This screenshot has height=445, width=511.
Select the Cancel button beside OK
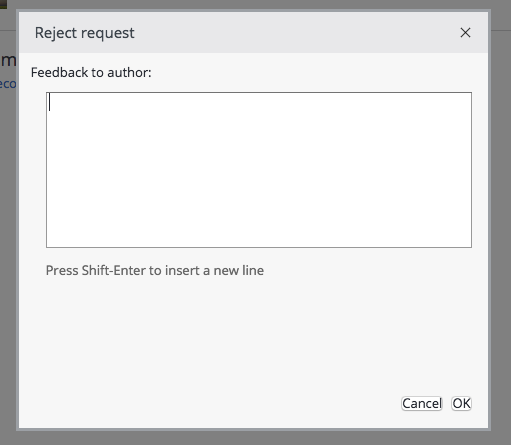[x=422, y=404]
